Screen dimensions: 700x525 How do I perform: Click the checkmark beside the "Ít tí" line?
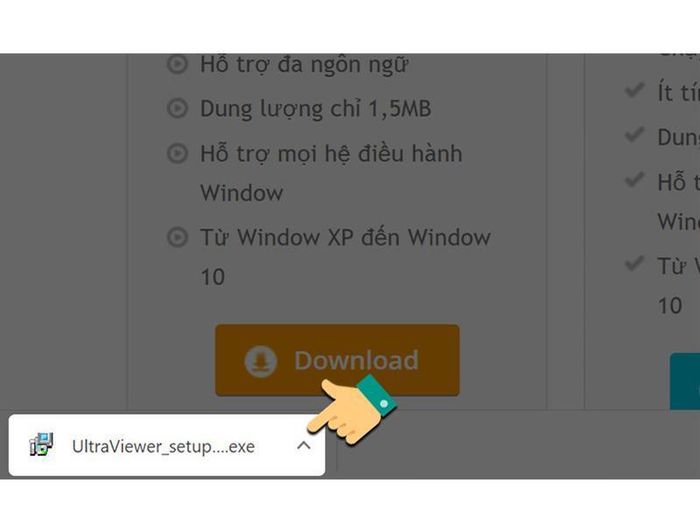point(634,91)
